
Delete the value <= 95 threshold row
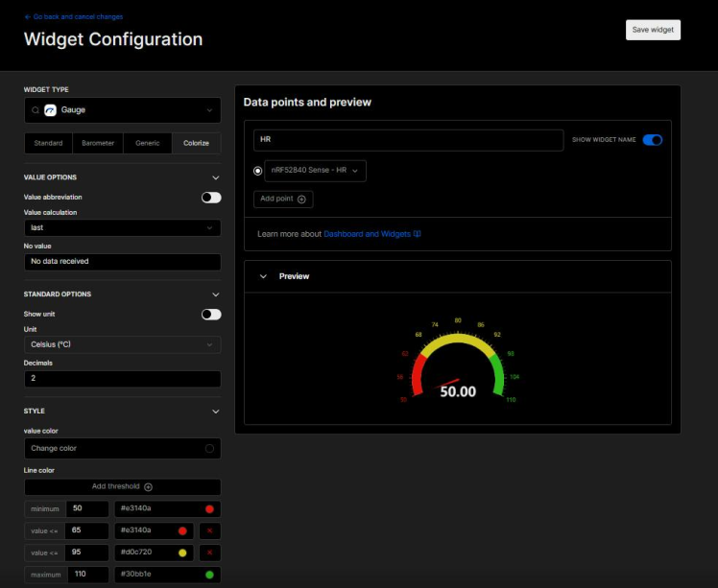click(209, 553)
